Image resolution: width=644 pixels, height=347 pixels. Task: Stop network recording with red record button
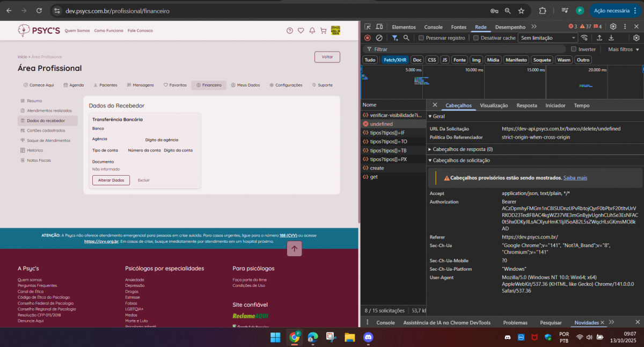(368, 38)
